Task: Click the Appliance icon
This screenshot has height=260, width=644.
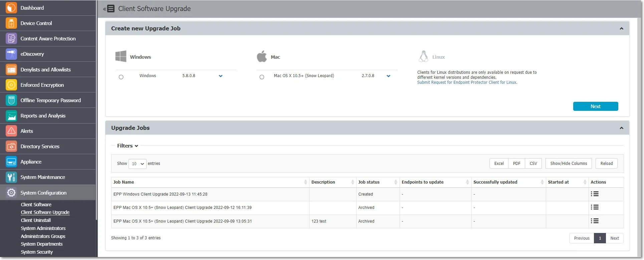Action: (x=11, y=162)
